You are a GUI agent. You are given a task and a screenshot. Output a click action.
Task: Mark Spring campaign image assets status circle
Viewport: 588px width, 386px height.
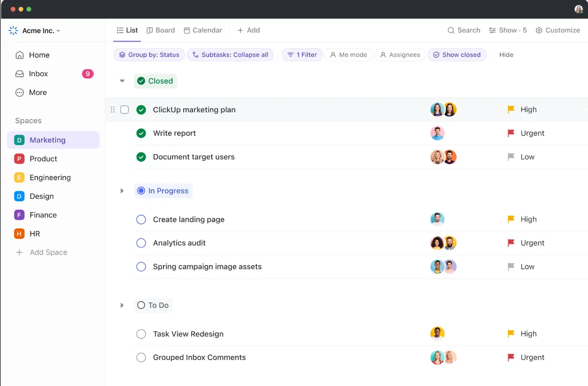(141, 267)
